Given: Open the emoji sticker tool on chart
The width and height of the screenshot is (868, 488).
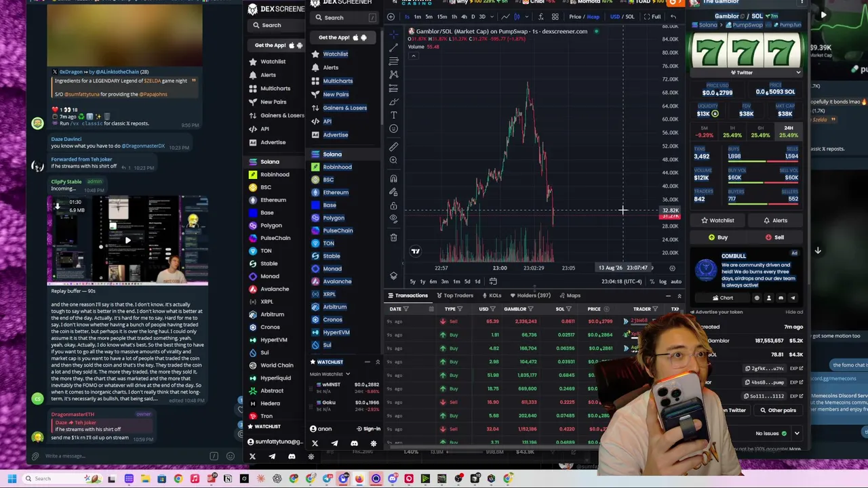Looking at the screenshot, I should pos(393,129).
